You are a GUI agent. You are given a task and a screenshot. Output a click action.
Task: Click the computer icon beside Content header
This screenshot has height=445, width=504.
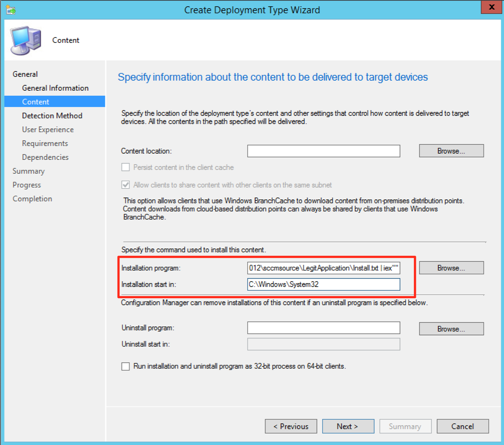coord(26,41)
